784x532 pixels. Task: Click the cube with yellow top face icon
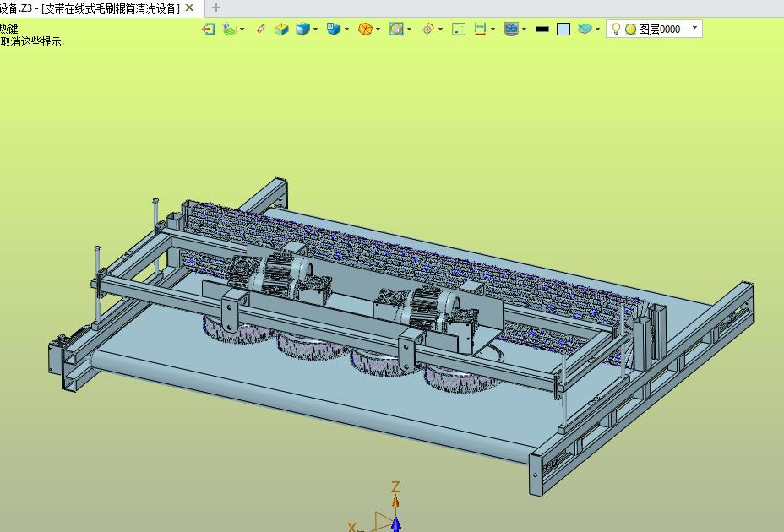click(281, 30)
